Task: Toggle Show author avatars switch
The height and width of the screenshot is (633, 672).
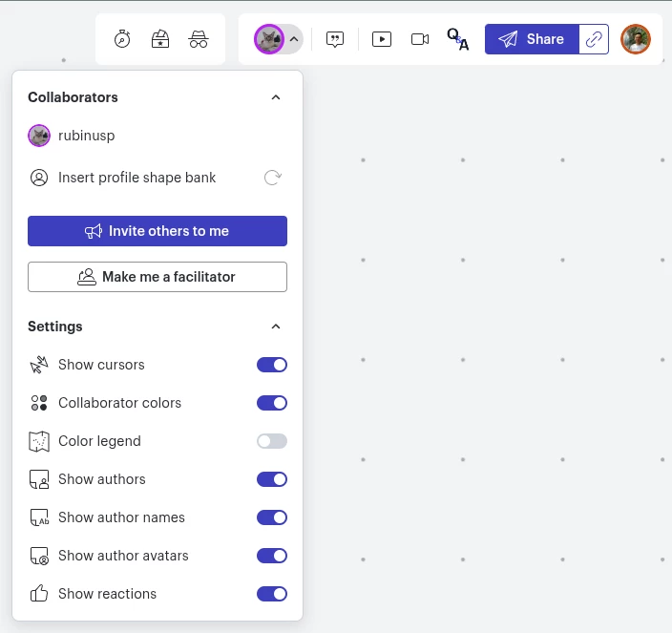Action: coord(272,556)
